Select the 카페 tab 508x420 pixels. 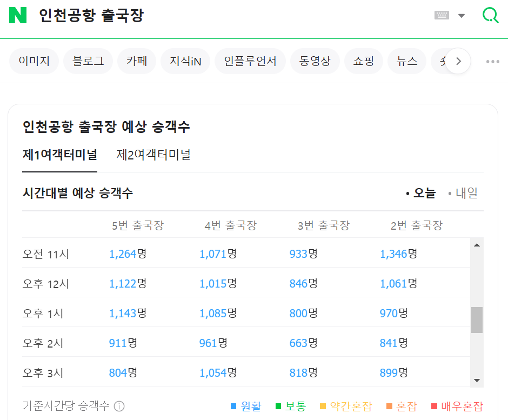(137, 61)
